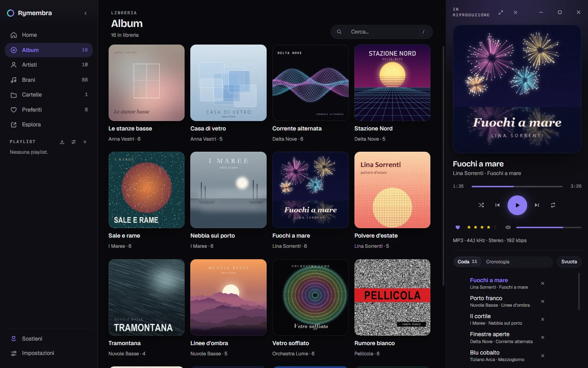Click the Sostieni supporter icon
The image size is (588, 368).
tap(13, 339)
